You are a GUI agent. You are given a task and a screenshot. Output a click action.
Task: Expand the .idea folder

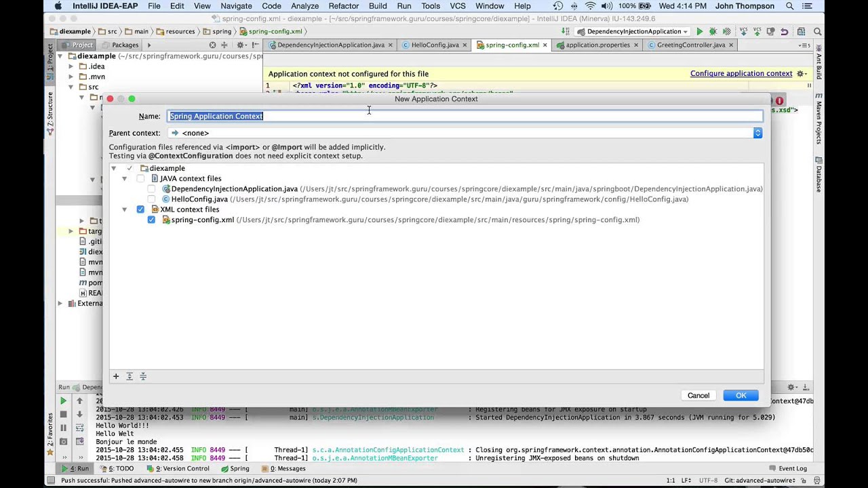[x=71, y=66]
